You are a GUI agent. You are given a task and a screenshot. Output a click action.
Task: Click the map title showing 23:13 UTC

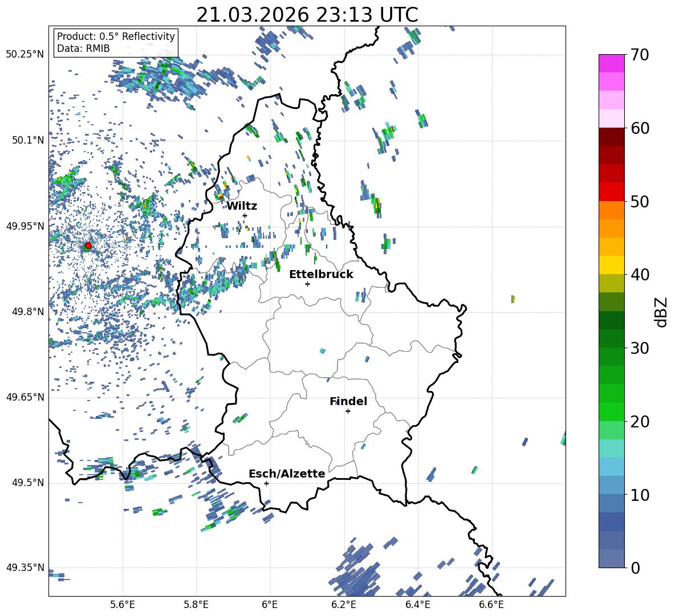coord(307,15)
